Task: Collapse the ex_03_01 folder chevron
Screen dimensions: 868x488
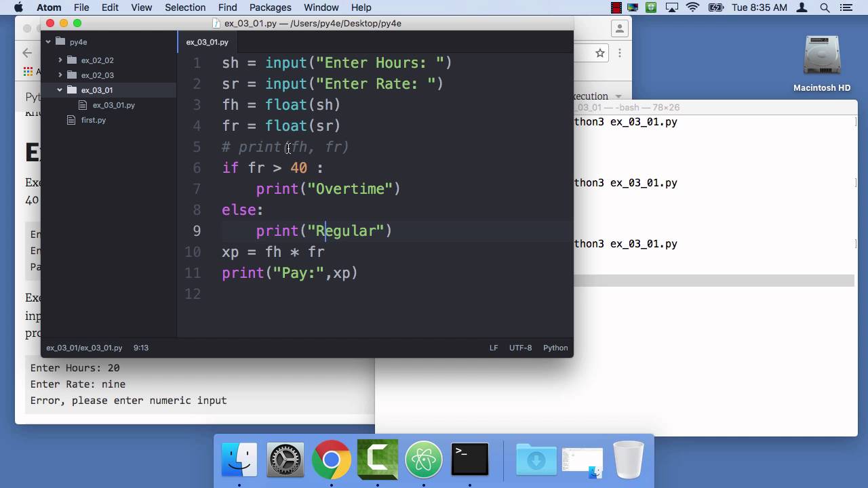Action: (60, 90)
